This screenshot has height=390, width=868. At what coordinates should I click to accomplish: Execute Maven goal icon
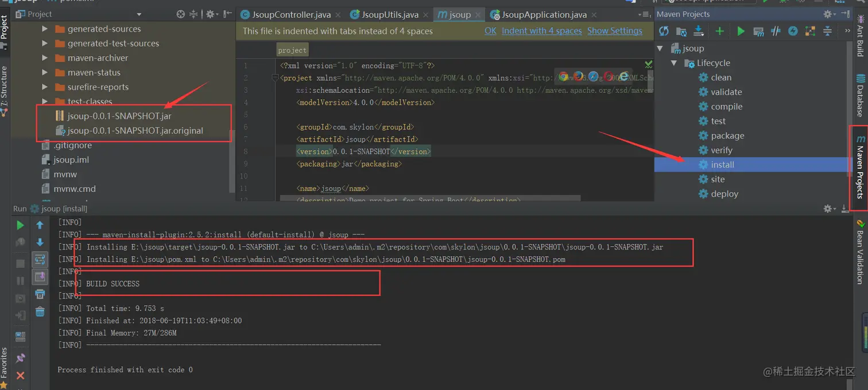(758, 31)
